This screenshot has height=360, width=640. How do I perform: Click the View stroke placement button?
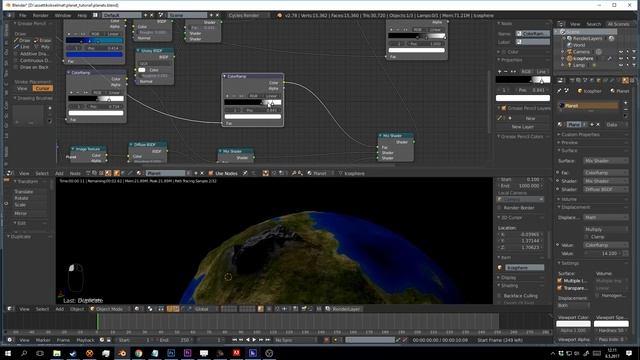coord(22,88)
